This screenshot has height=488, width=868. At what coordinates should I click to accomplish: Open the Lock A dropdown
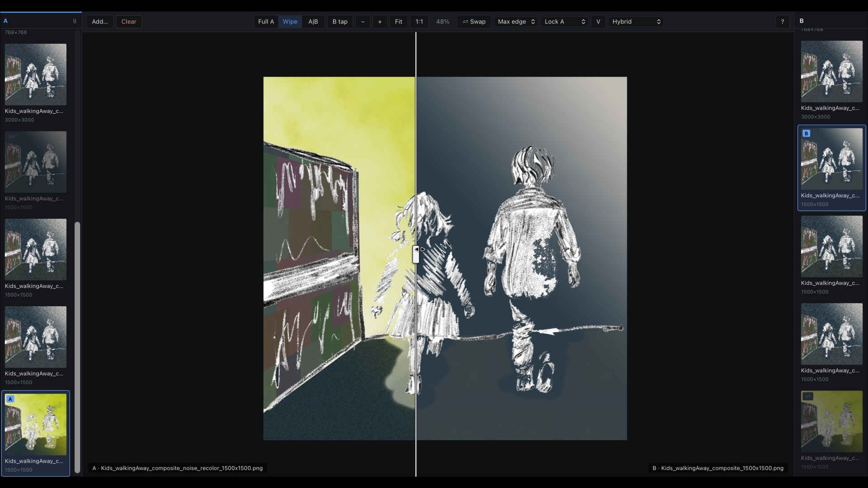(565, 22)
